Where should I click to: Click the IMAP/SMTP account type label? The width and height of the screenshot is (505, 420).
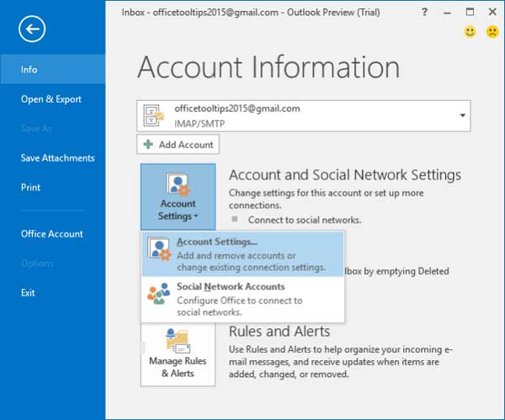click(x=199, y=124)
